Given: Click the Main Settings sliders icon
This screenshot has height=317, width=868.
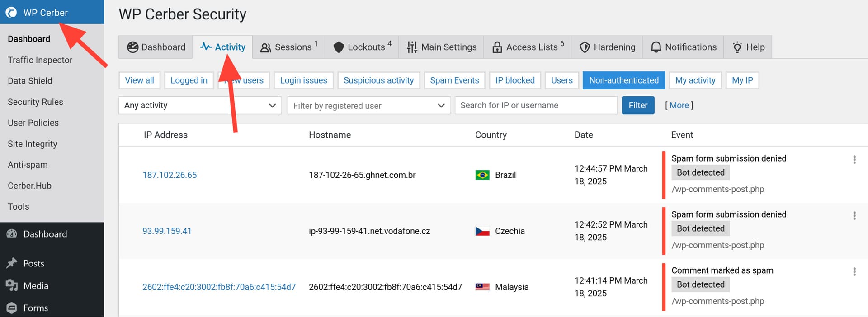Looking at the screenshot, I should coord(411,47).
